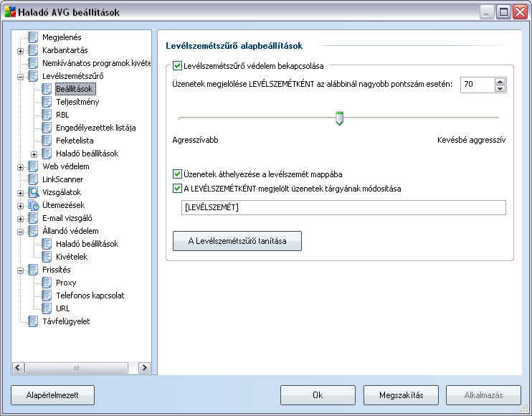
Task: Open the Teljesítmény settings page
Action: coord(77,102)
